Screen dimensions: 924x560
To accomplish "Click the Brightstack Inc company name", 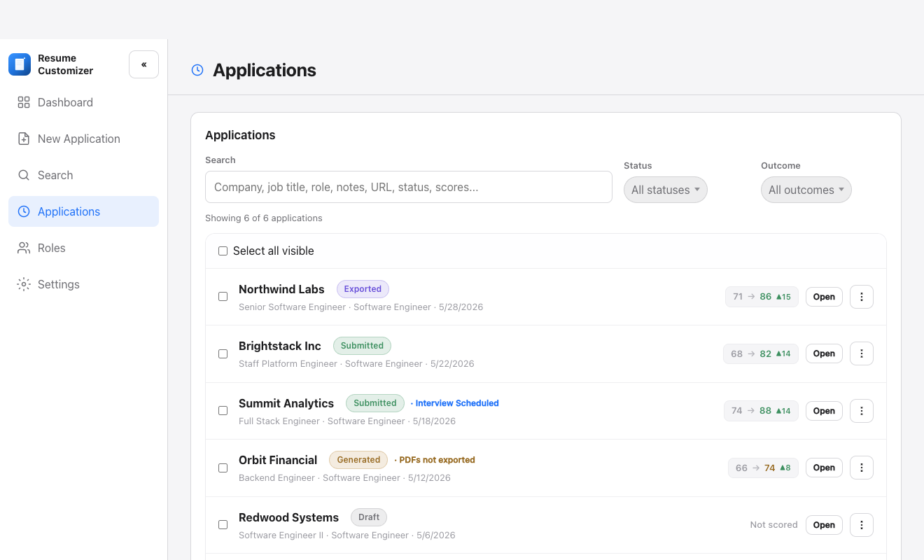I will click(x=280, y=346).
